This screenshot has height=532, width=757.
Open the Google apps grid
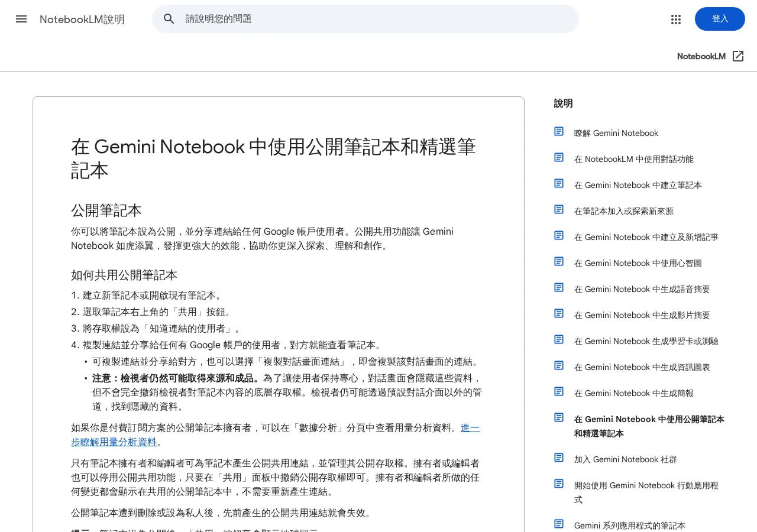[676, 19]
